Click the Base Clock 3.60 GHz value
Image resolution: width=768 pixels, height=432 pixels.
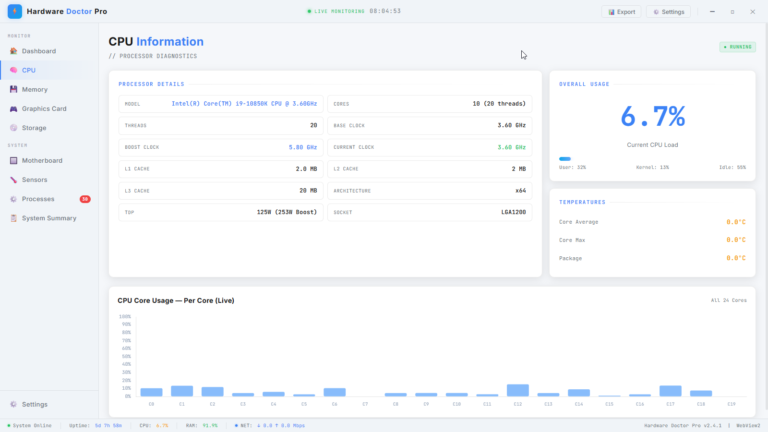(511, 125)
